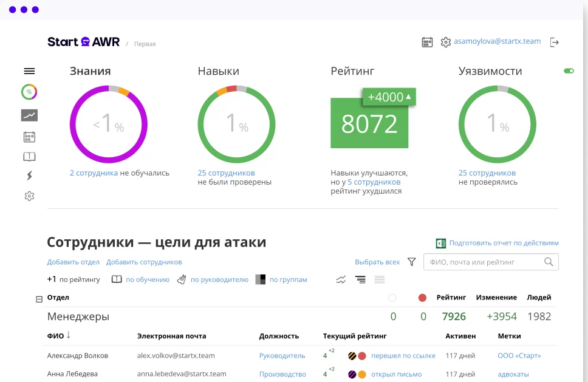Click the Start AWR logo
This screenshot has height=382, width=588.
click(x=83, y=42)
